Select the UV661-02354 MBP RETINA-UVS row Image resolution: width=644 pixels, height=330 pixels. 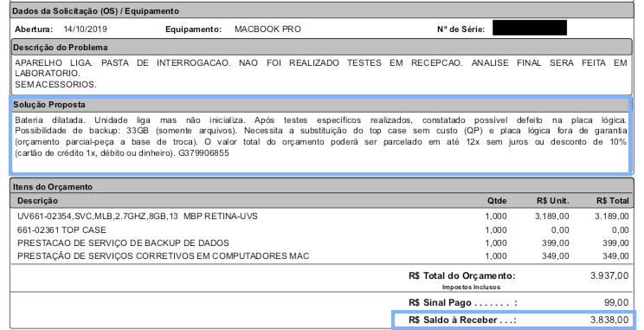point(322,217)
